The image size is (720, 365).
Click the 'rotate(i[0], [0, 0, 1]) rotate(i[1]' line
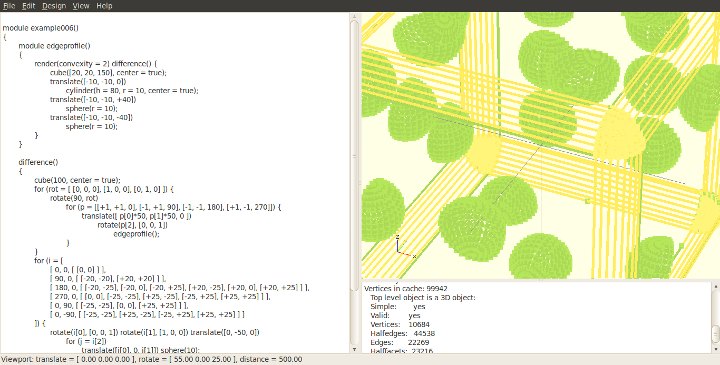[154, 332]
